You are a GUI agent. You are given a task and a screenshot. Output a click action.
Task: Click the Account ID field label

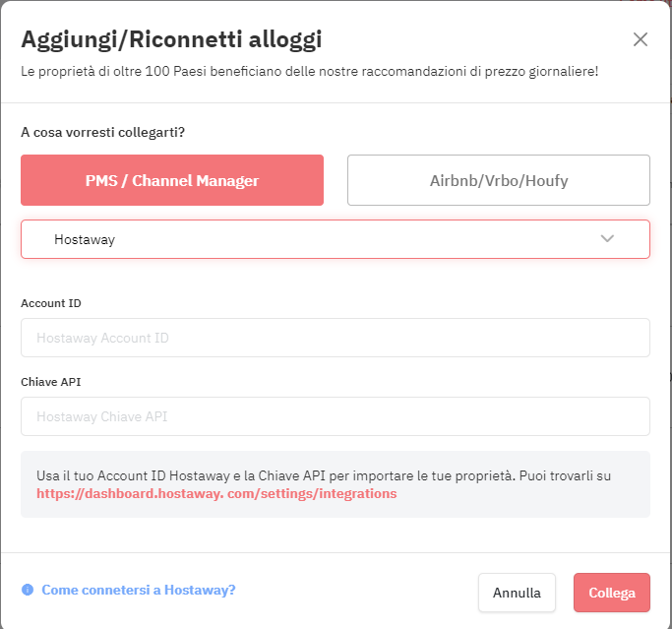click(x=51, y=303)
